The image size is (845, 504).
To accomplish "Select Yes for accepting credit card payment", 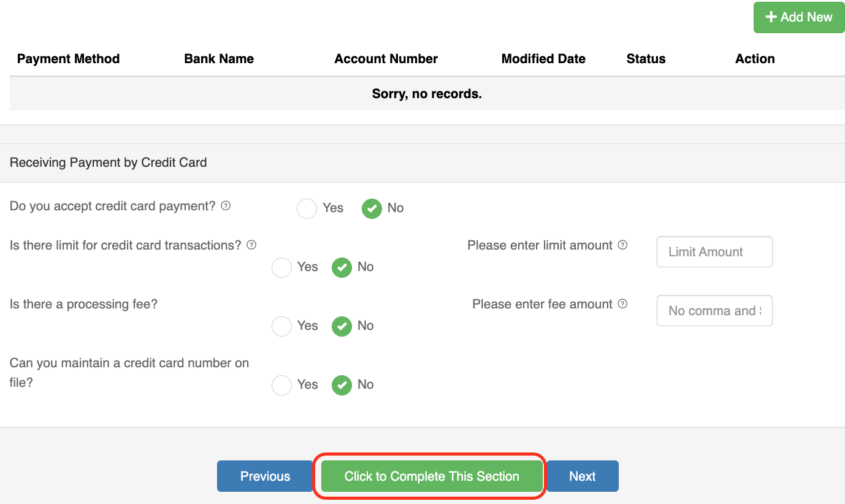I will pyautogui.click(x=307, y=208).
